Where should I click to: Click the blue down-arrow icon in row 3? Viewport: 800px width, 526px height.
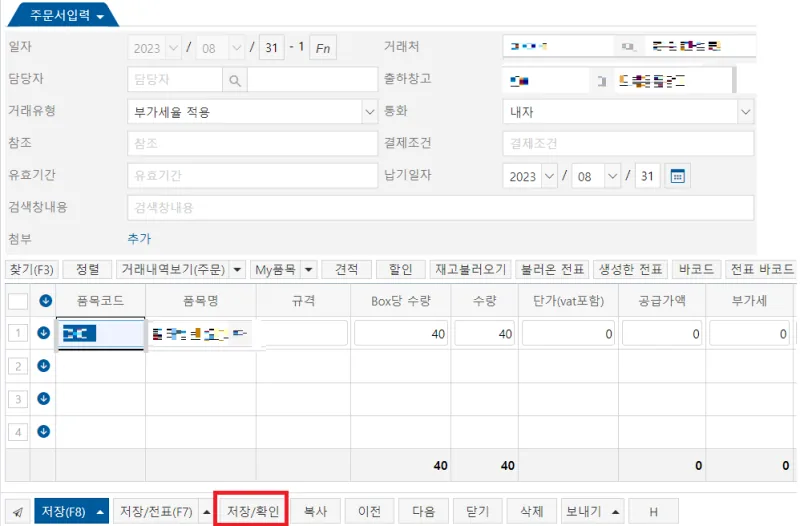[x=44, y=398]
